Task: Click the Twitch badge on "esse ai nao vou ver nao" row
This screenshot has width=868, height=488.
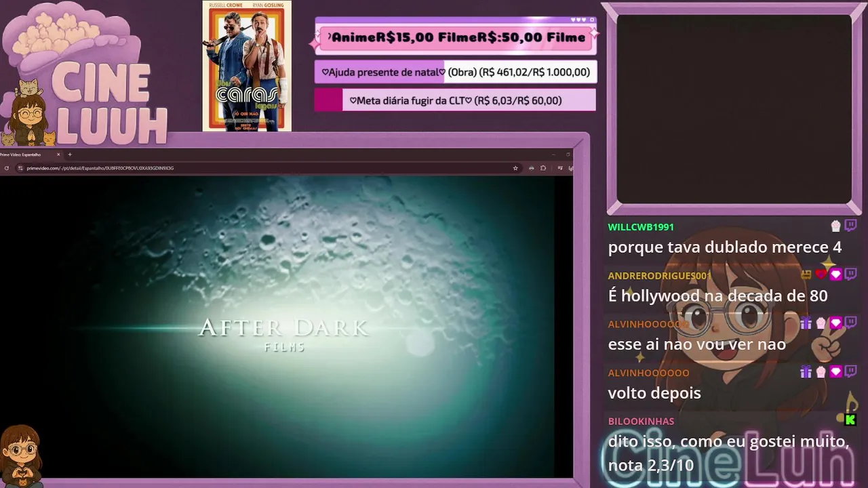Action: point(850,323)
